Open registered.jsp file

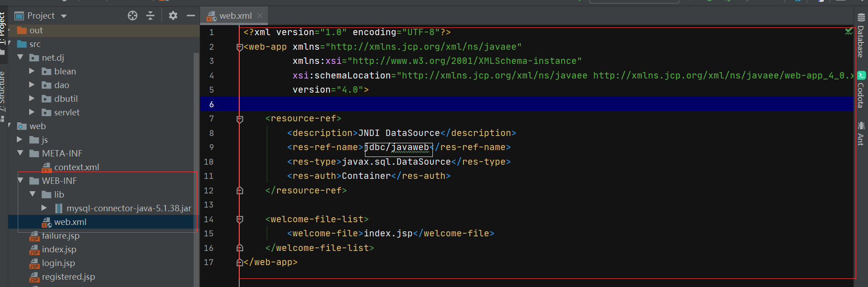(x=68, y=277)
